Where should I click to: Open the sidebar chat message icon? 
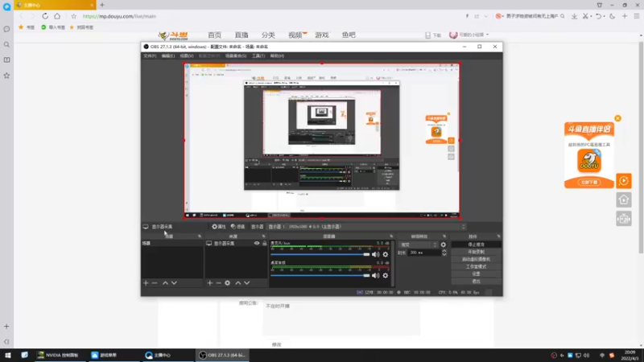coord(6,29)
